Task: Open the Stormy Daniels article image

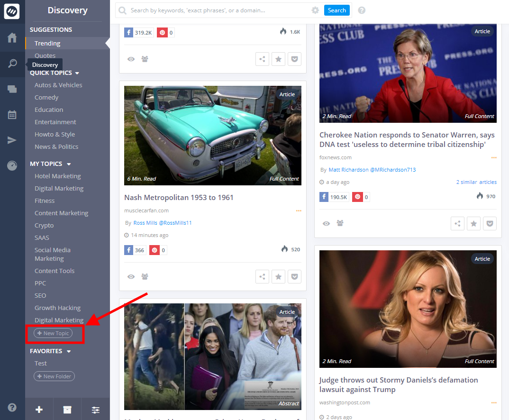Action: pyautogui.click(x=408, y=309)
